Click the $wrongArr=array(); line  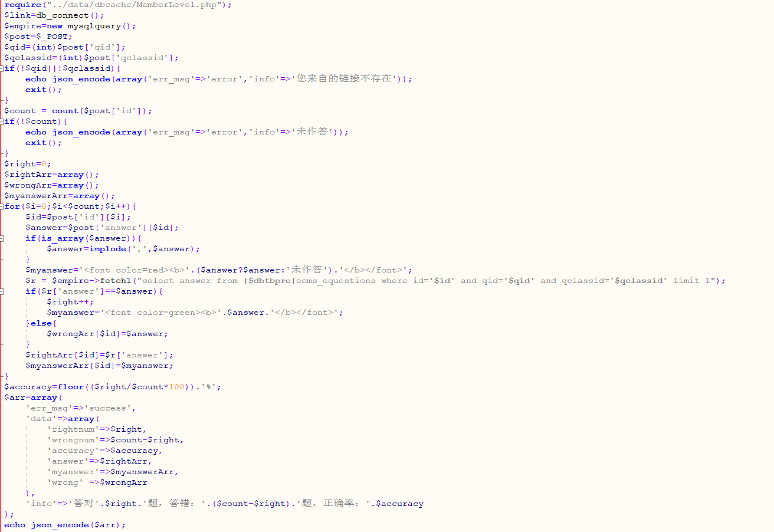coord(51,185)
